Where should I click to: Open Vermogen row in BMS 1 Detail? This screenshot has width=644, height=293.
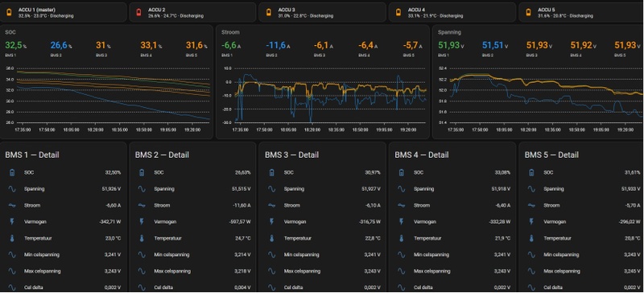click(64, 222)
